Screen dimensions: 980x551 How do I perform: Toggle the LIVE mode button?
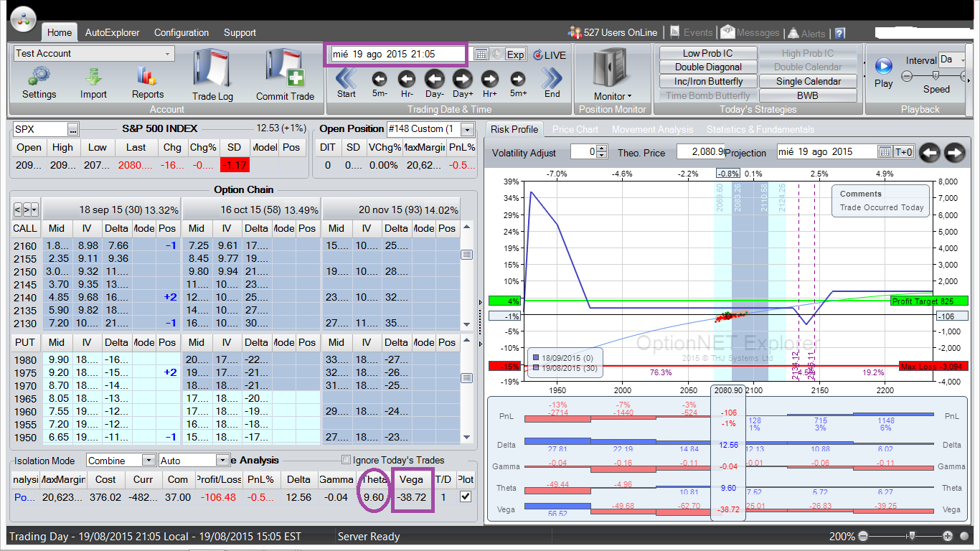(x=549, y=55)
